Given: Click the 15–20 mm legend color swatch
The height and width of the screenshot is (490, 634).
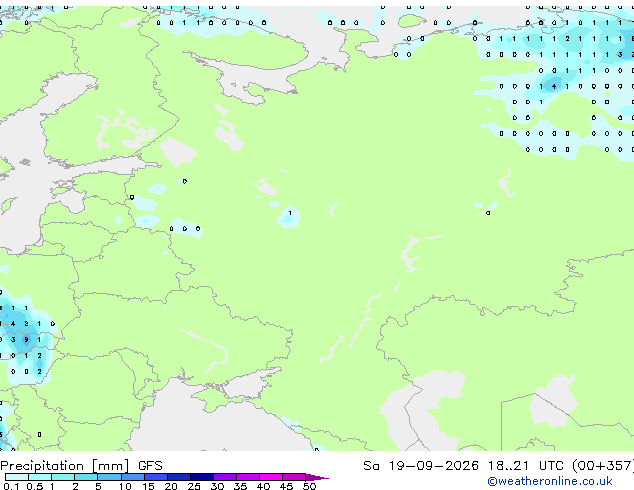Looking at the screenshot, I should pyautogui.click(x=156, y=477).
